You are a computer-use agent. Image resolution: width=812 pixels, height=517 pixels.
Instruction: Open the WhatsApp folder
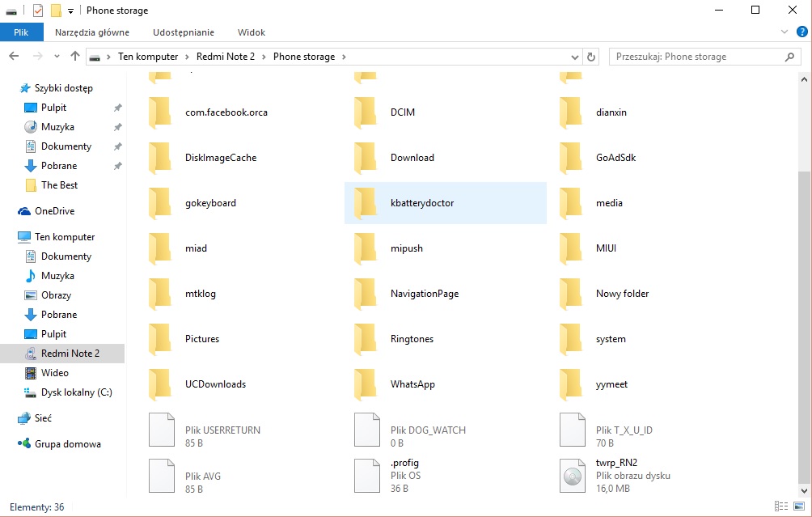[x=414, y=384]
